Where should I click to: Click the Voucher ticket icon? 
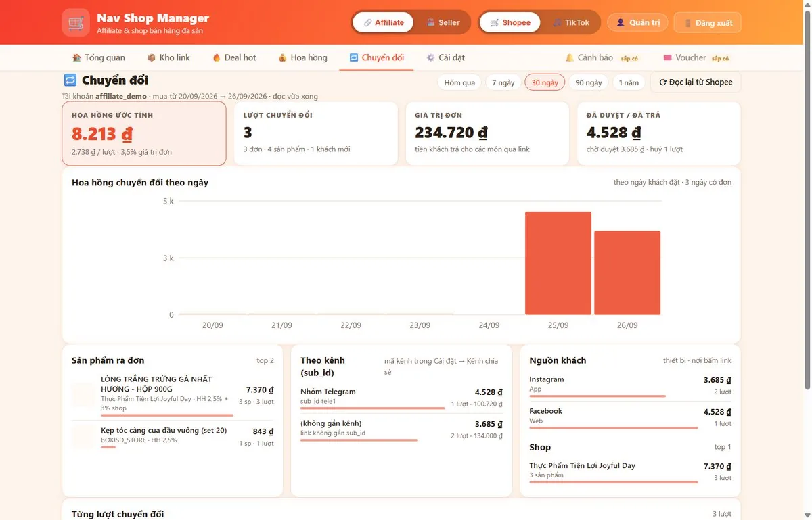668,57
